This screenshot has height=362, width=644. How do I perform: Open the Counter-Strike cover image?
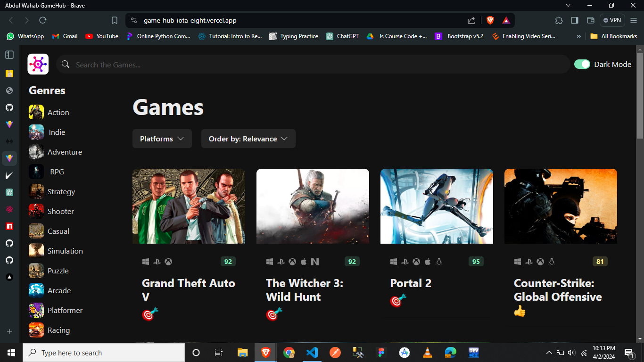[x=561, y=206]
